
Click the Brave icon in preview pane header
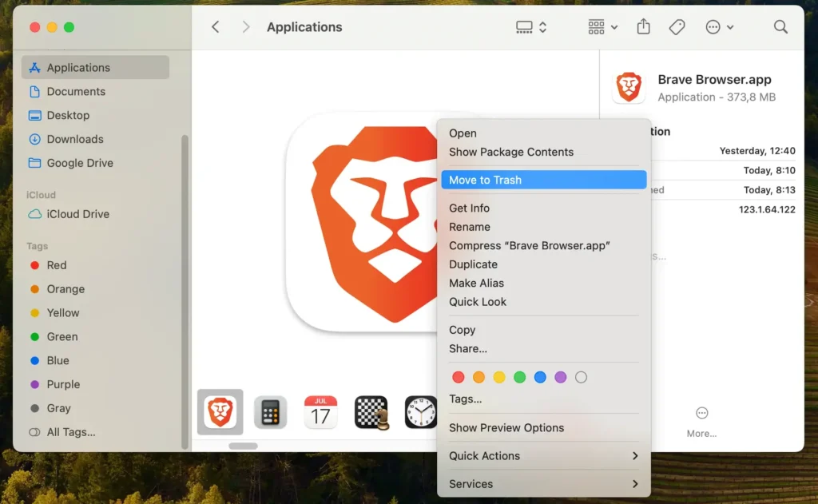point(629,87)
